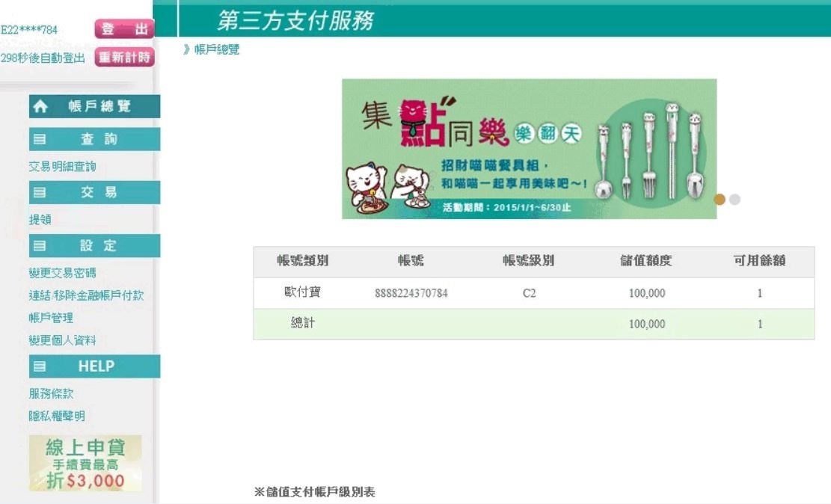Click the 線上申貸 loan promo banner
Image resolution: width=831 pixels, height=504 pixels.
(x=85, y=463)
